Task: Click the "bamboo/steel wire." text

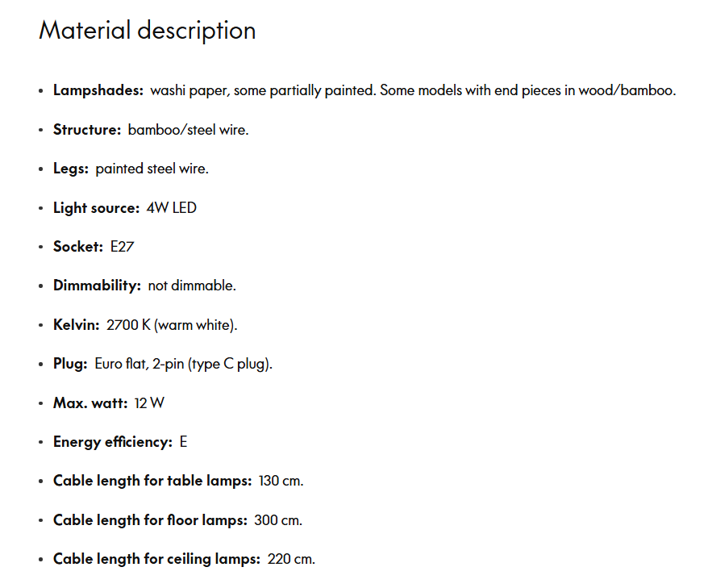Action: 188,130
